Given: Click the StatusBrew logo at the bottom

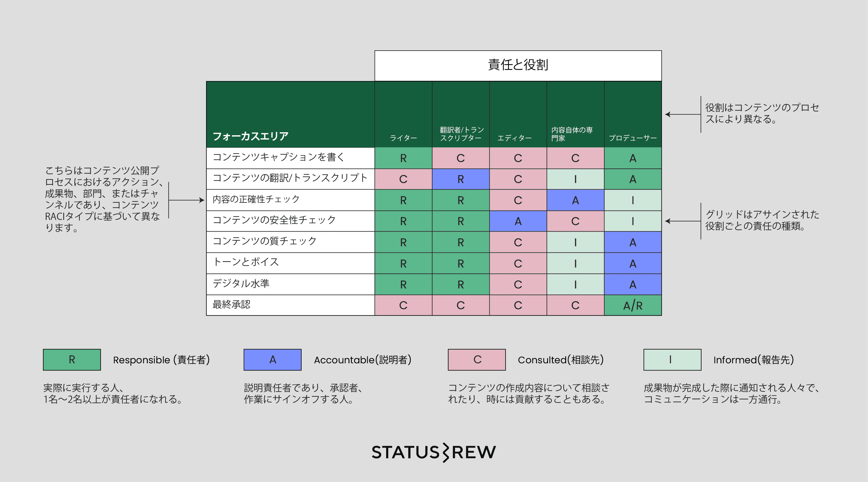Looking at the screenshot, I should pyautogui.click(x=433, y=452).
